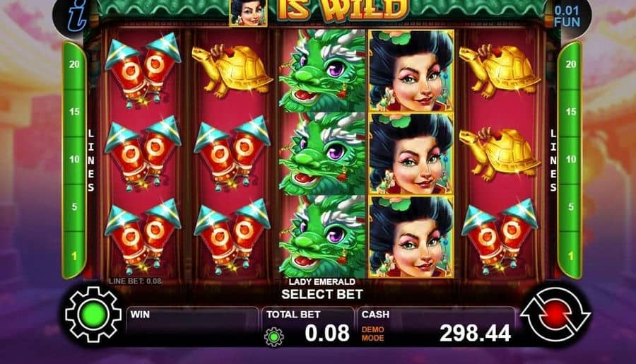This screenshot has width=636, height=364.
Task: Select 20 lines on the left bar
Action: pos(74,64)
